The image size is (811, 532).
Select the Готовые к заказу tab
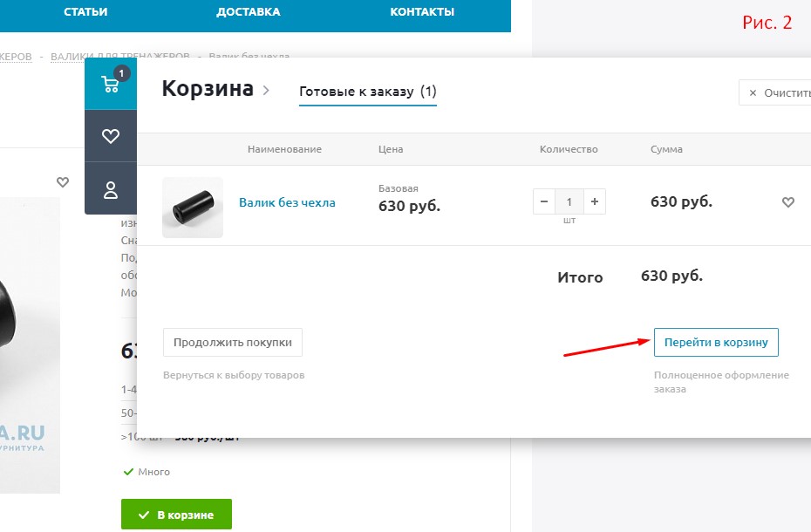tap(367, 92)
